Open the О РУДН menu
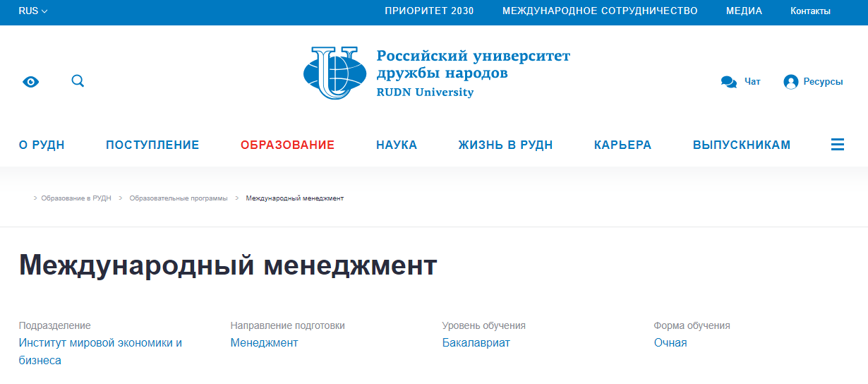868x384 pixels. click(42, 145)
